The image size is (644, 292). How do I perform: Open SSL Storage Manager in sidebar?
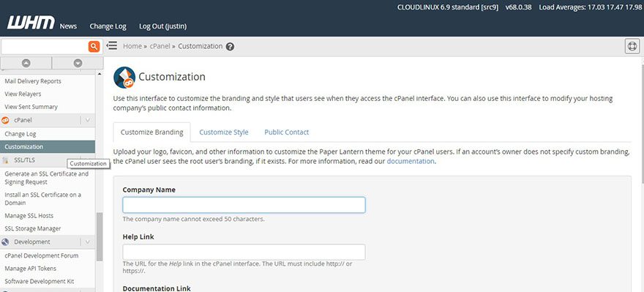click(x=33, y=228)
